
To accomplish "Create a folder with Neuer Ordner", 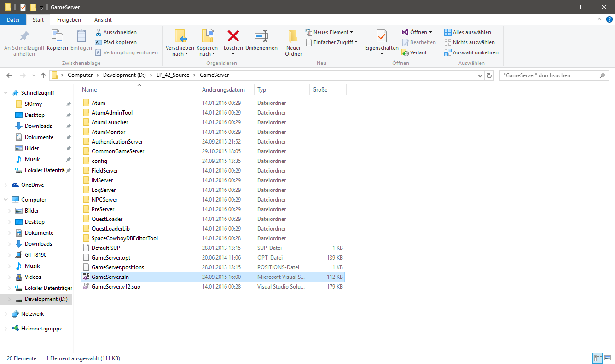I will click(x=293, y=43).
